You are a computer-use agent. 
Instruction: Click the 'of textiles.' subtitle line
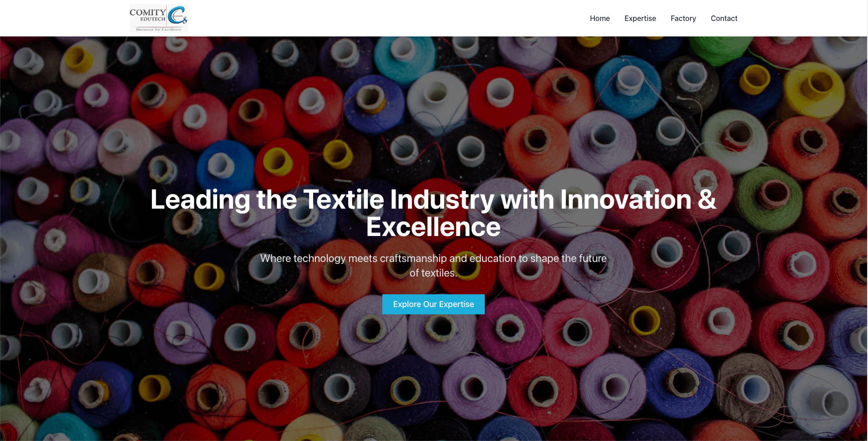433,273
